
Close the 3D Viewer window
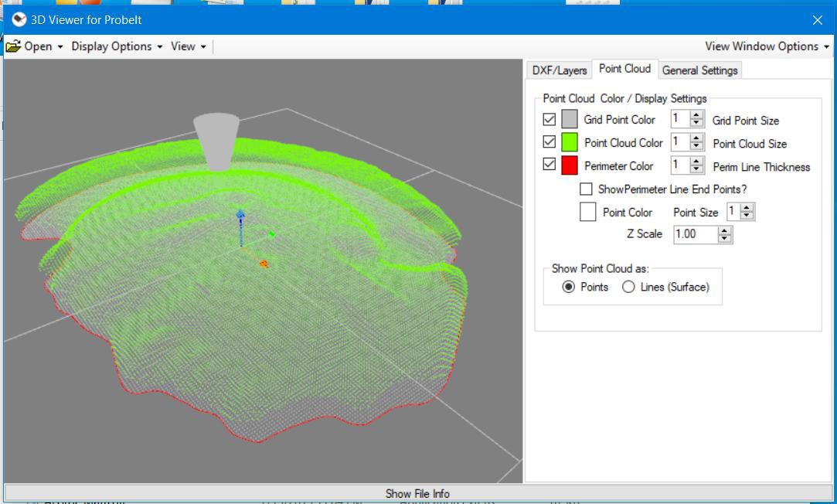(x=817, y=20)
